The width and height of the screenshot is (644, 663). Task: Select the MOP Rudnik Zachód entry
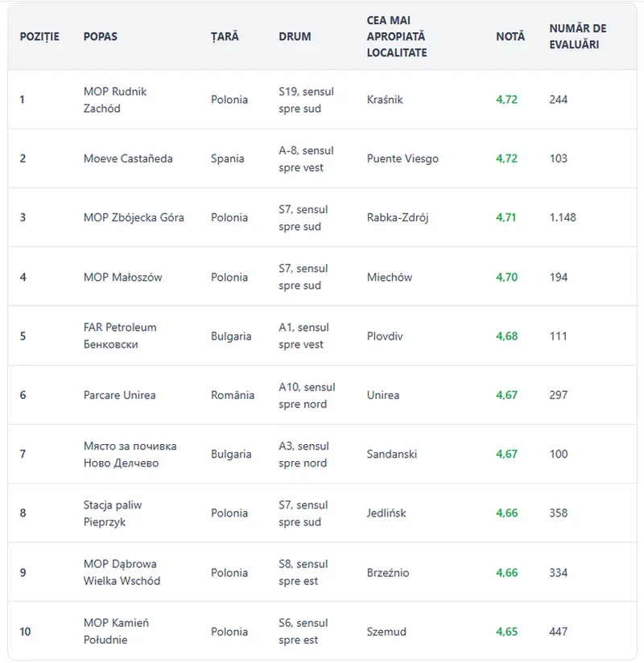(x=114, y=100)
